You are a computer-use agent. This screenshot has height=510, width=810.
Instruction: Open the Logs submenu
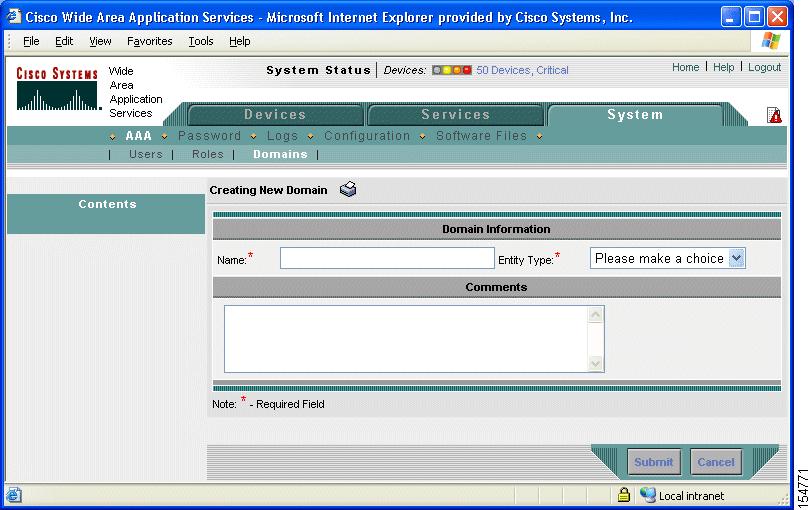coord(282,136)
